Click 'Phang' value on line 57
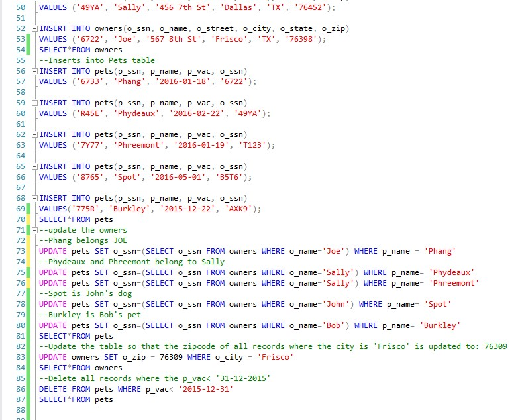 (x=130, y=81)
